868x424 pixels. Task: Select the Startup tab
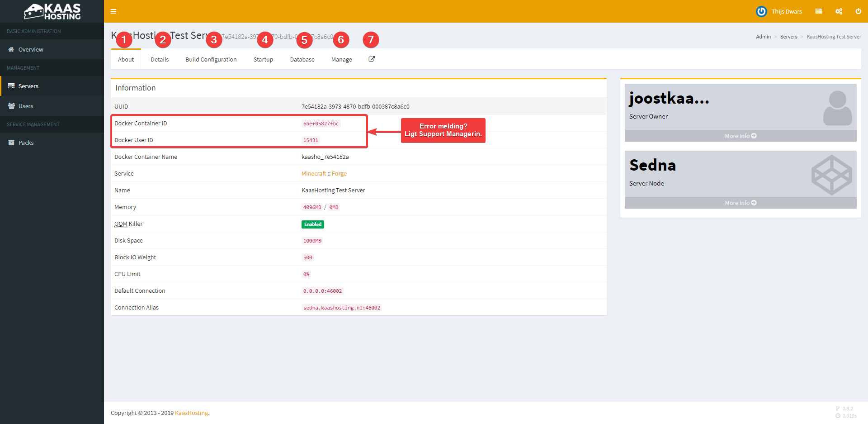click(263, 60)
